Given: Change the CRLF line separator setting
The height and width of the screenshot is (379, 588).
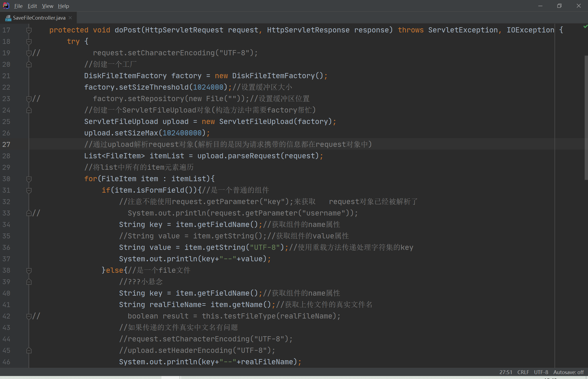Looking at the screenshot, I should [523, 372].
